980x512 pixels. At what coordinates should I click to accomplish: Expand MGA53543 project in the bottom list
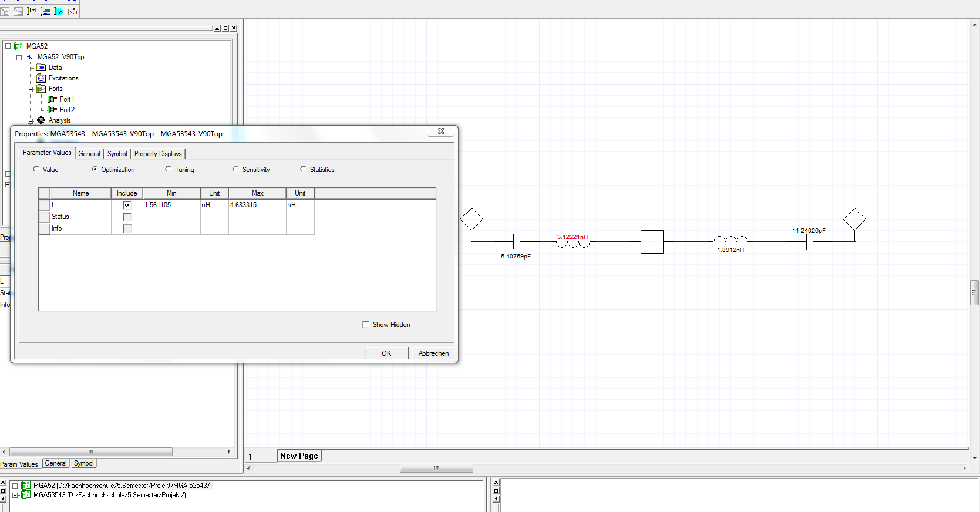(15, 495)
